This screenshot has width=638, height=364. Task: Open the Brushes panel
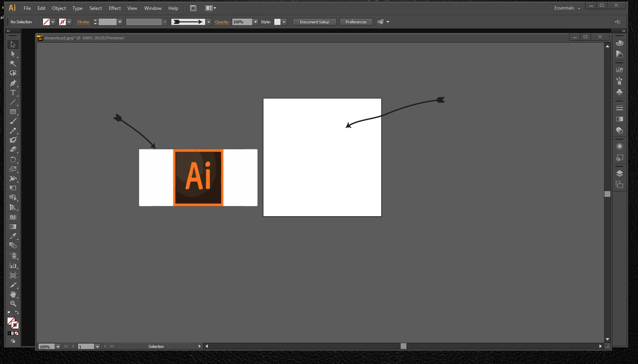coord(619,81)
